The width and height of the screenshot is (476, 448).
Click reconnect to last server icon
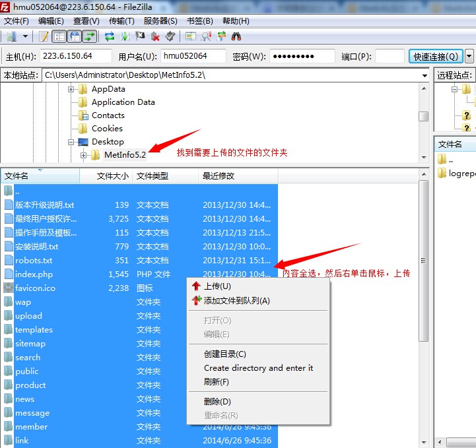click(x=170, y=37)
